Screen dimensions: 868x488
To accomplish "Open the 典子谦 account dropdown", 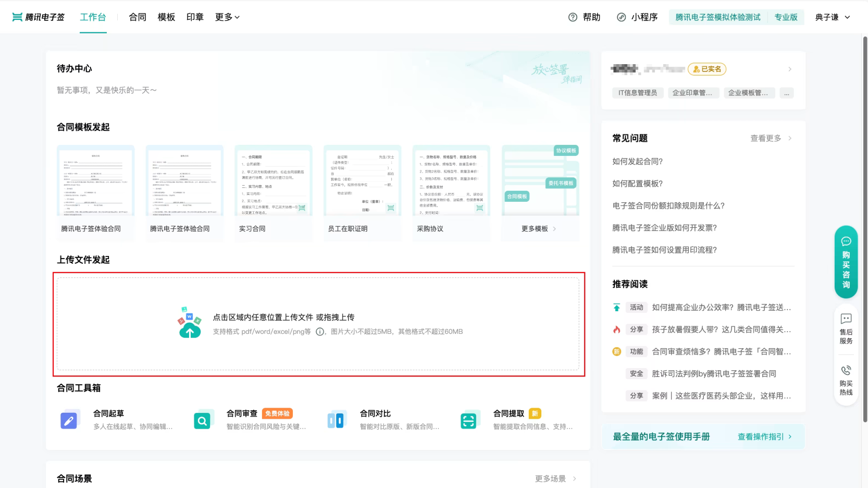I will [833, 17].
